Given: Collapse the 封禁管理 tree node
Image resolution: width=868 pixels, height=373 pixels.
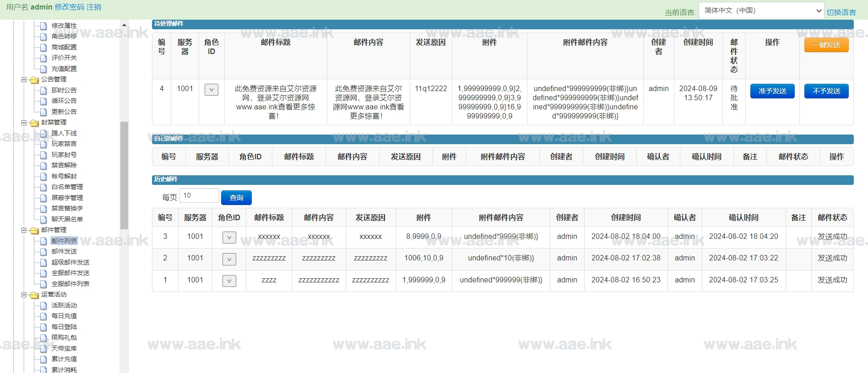Looking at the screenshot, I should pos(24,123).
